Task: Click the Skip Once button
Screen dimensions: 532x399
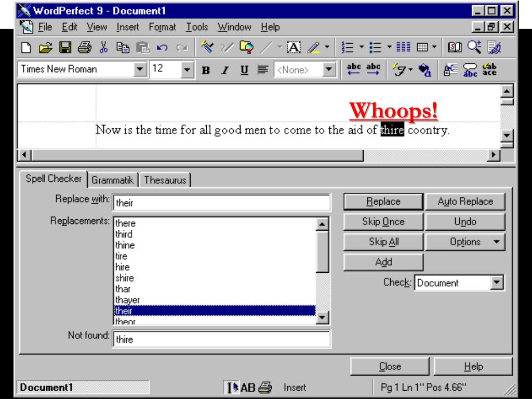Action: click(x=383, y=221)
